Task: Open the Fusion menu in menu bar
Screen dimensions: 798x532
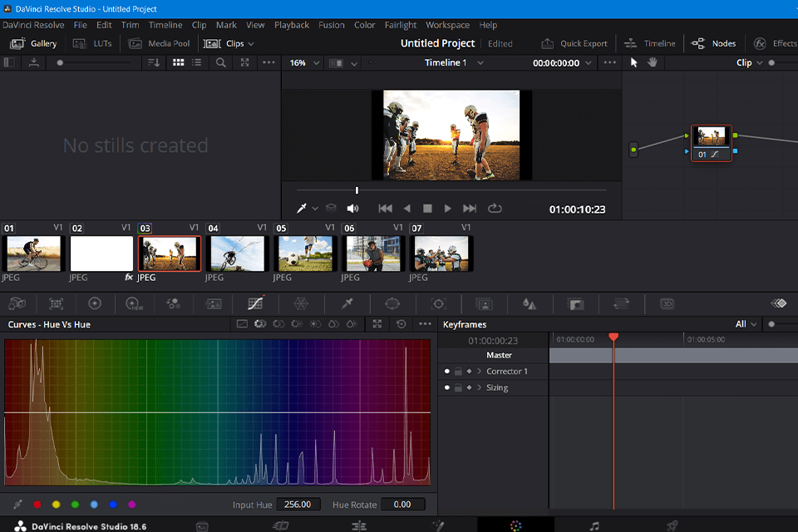Action: point(331,25)
